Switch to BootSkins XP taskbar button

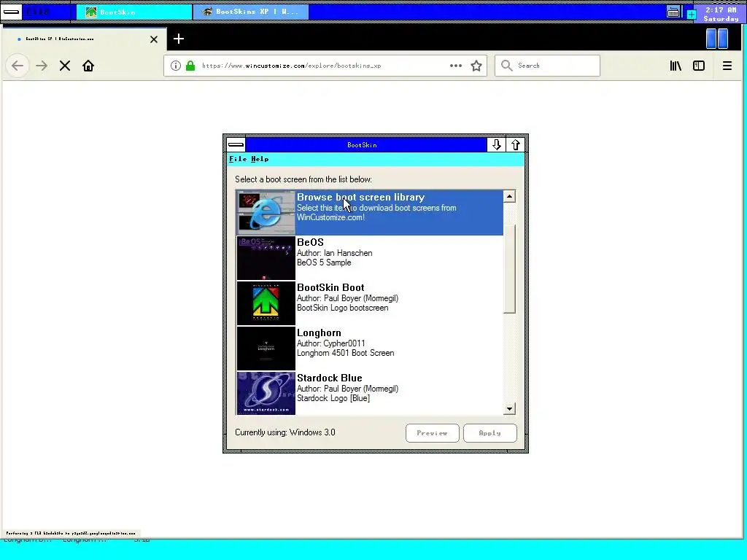click(251, 12)
